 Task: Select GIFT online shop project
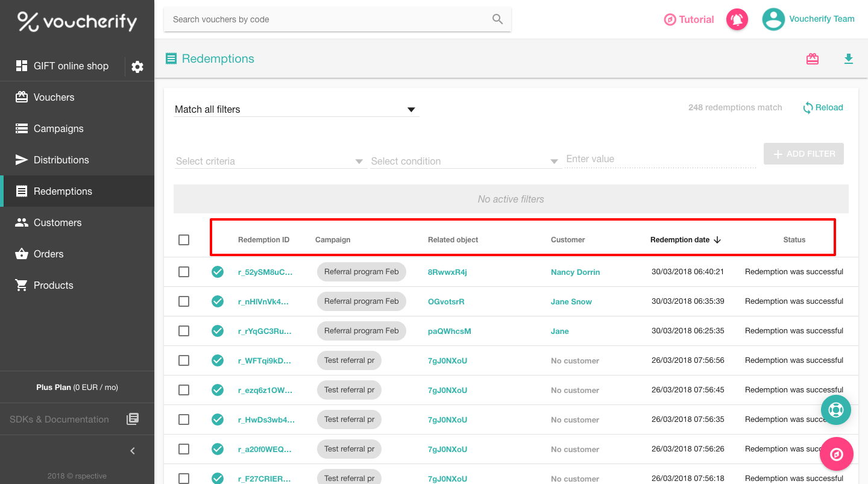pyautogui.click(x=62, y=66)
